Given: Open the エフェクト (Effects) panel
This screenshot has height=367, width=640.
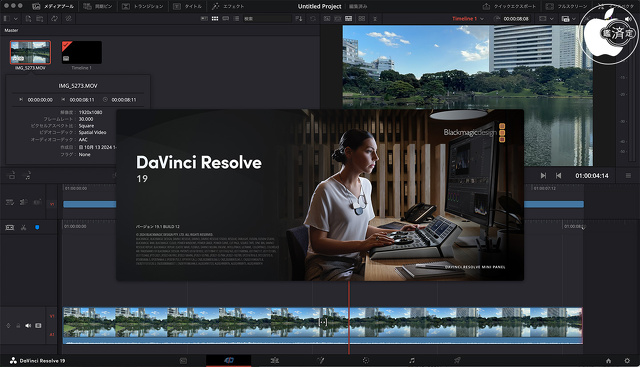Looking at the screenshot, I should [228, 6].
